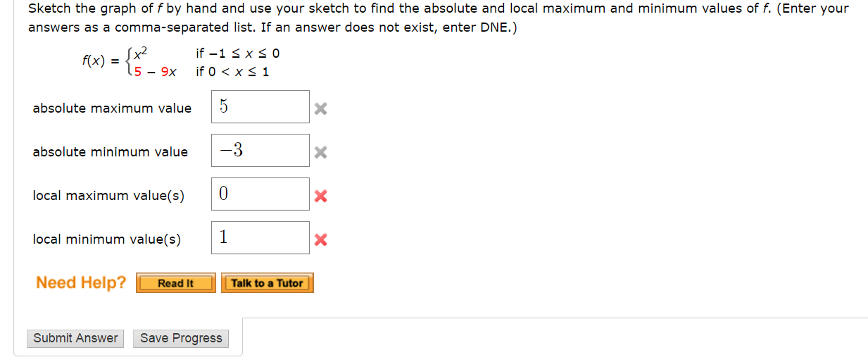The image size is (868, 362).
Task: Click the local minimum value(s) answer box
Action: (x=260, y=237)
